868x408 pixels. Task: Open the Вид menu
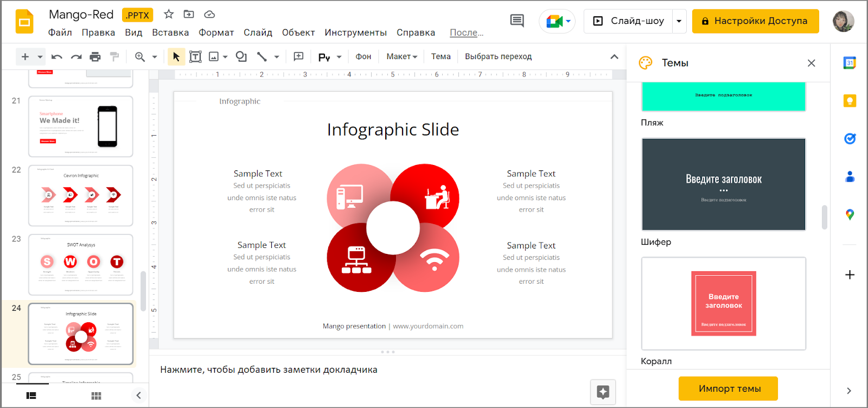133,33
